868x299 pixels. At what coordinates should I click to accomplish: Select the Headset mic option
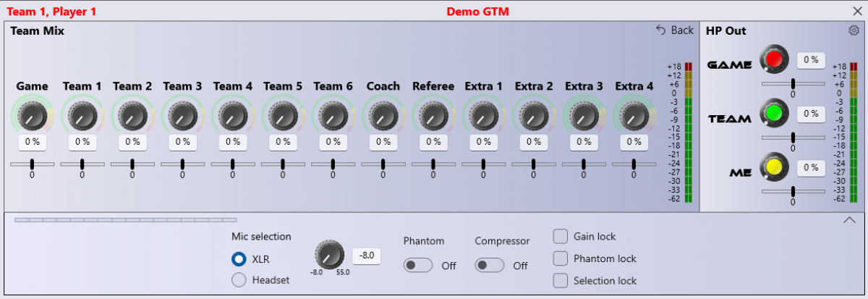[x=239, y=280]
